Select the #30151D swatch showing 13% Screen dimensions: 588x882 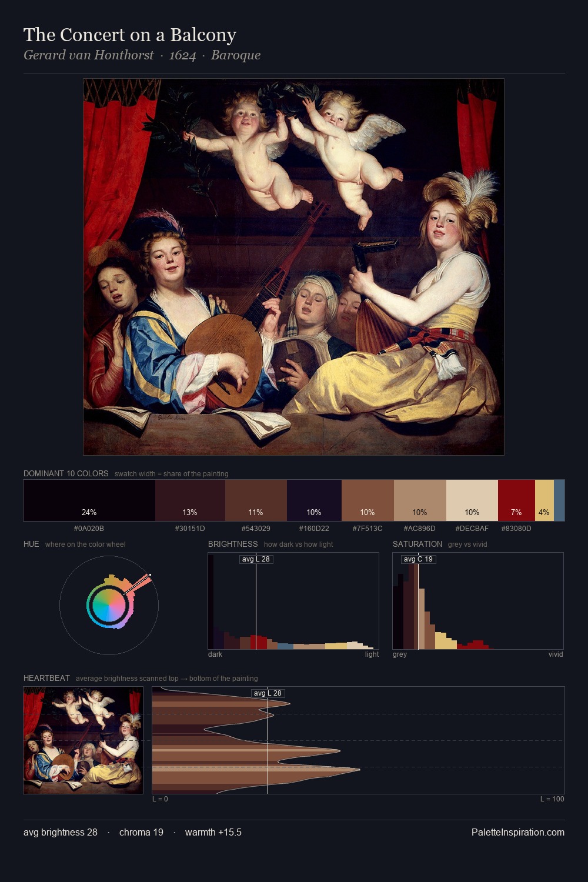point(190,500)
